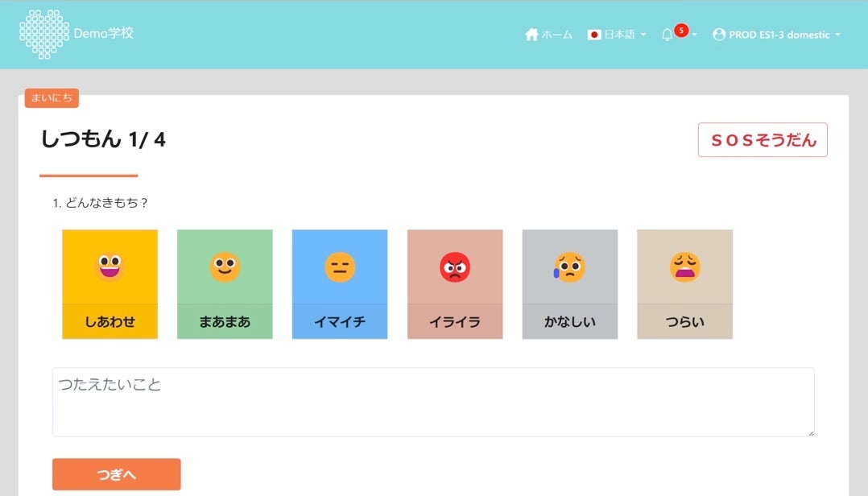
Task: Click the Japanese flag icon next to 日本語
Action: coord(594,35)
